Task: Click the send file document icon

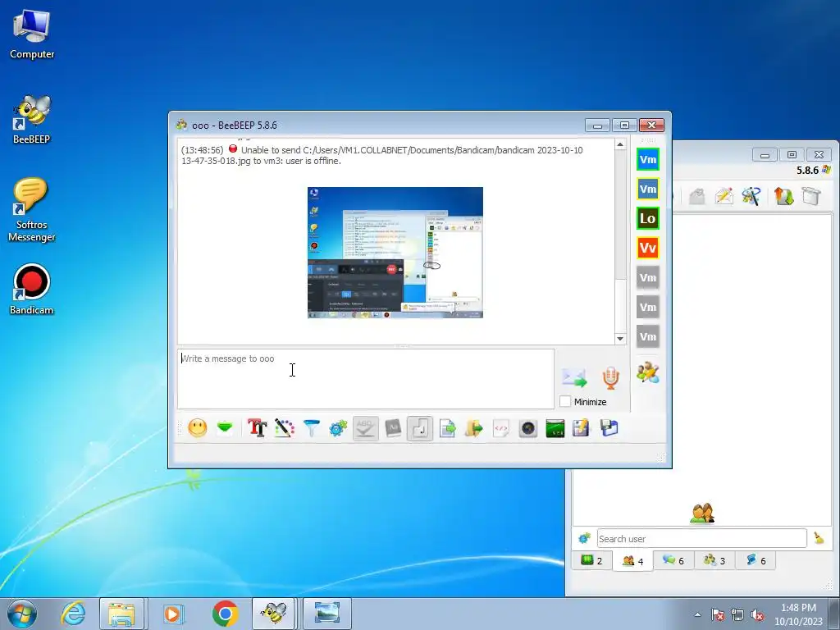Action: coord(447,428)
